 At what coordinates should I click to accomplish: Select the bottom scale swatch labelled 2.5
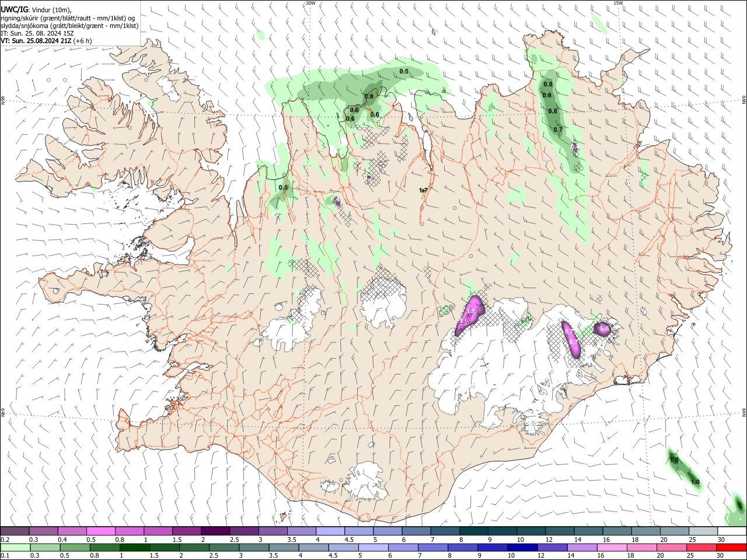click(224, 547)
